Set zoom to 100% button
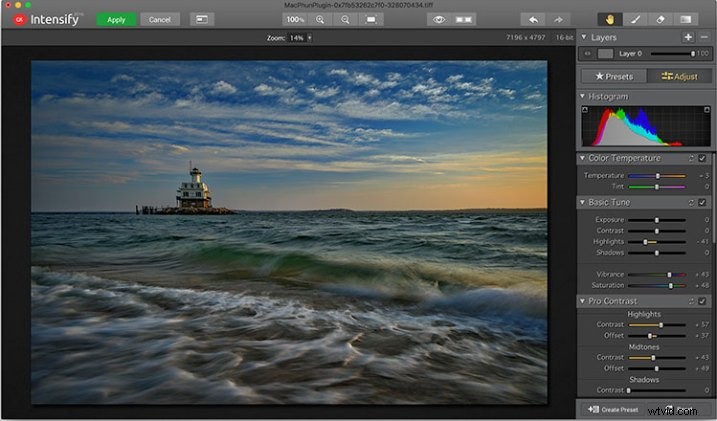This screenshot has height=421, width=717. click(295, 20)
